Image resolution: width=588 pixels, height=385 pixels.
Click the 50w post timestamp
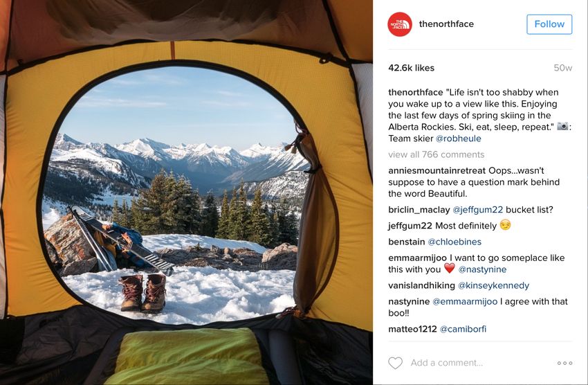click(563, 68)
